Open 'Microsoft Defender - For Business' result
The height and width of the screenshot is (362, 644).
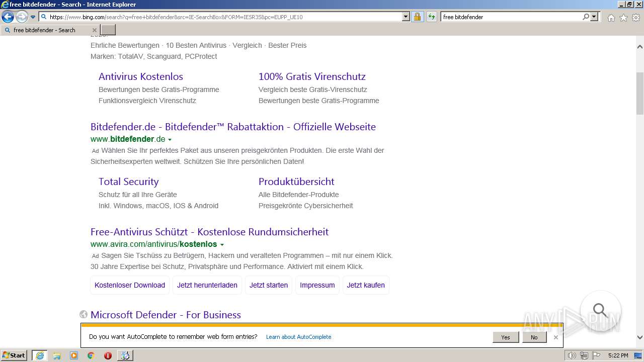click(x=166, y=315)
